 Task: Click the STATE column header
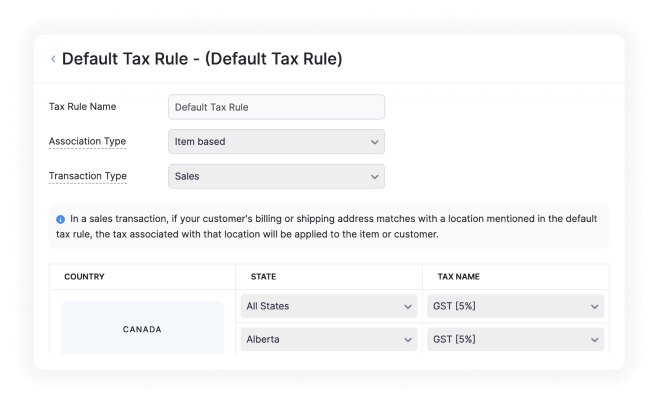tap(264, 276)
